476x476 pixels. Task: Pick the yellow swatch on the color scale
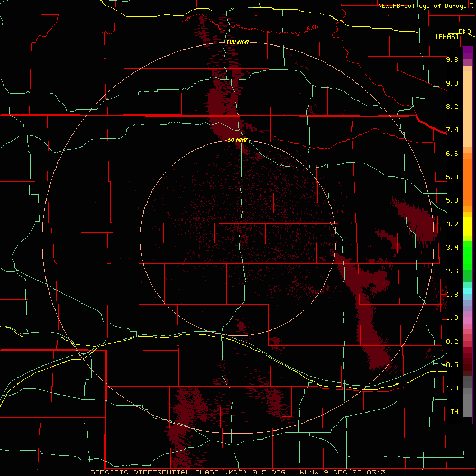point(467,226)
